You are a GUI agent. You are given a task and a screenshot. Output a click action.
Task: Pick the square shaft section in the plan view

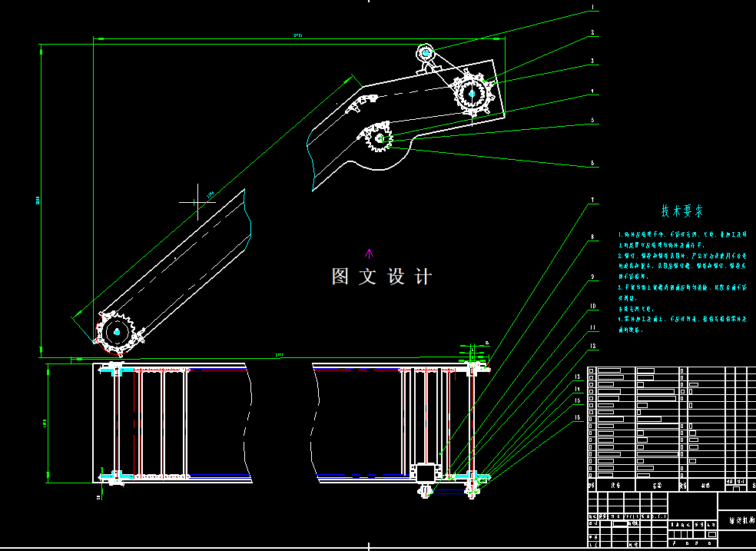point(426,472)
